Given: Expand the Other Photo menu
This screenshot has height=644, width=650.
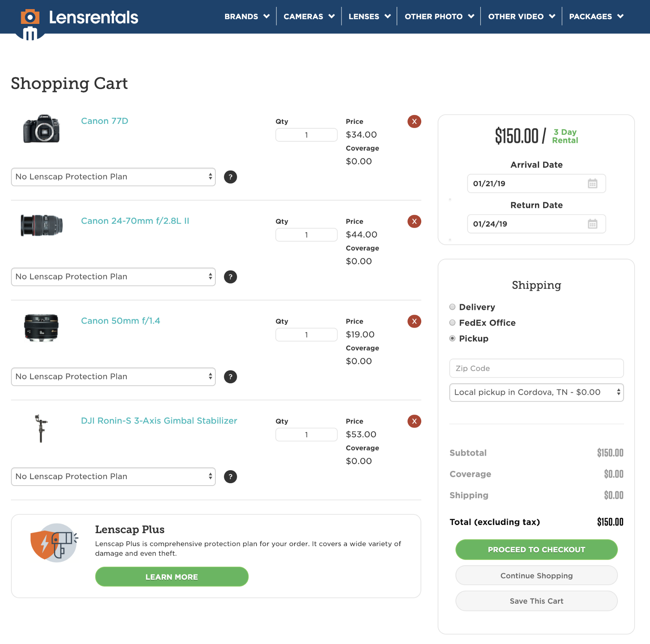Looking at the screenshot, I should (x=440, y=17).
